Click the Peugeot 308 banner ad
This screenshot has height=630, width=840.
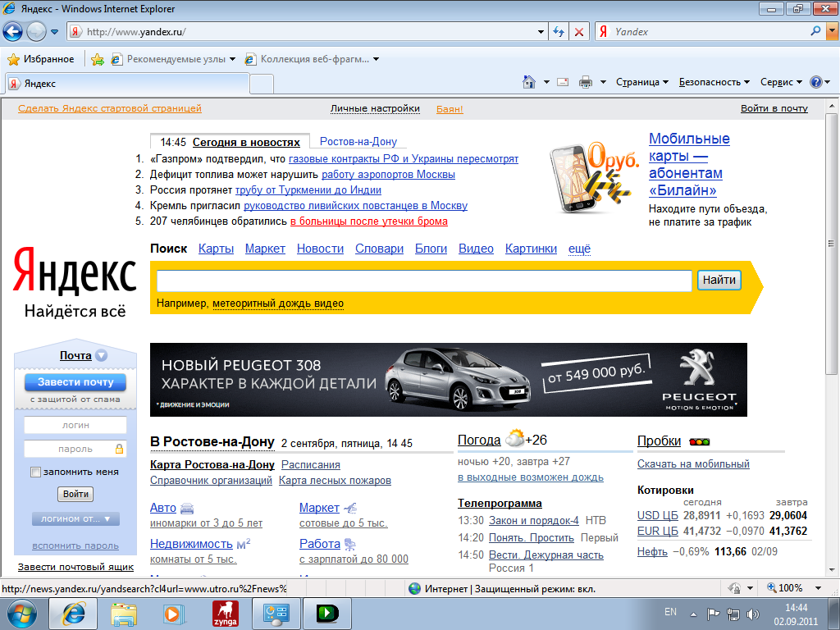coord(449,380)
